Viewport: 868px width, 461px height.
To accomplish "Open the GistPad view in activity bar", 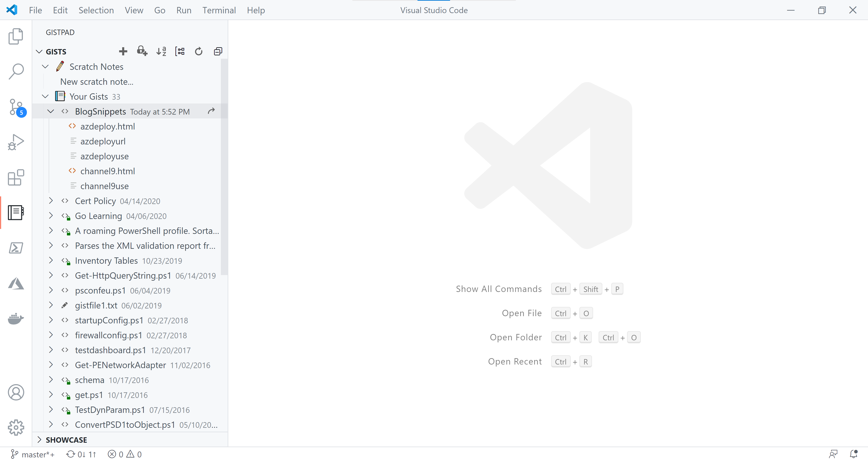I will pyautogui.click(x=16, y=213).
